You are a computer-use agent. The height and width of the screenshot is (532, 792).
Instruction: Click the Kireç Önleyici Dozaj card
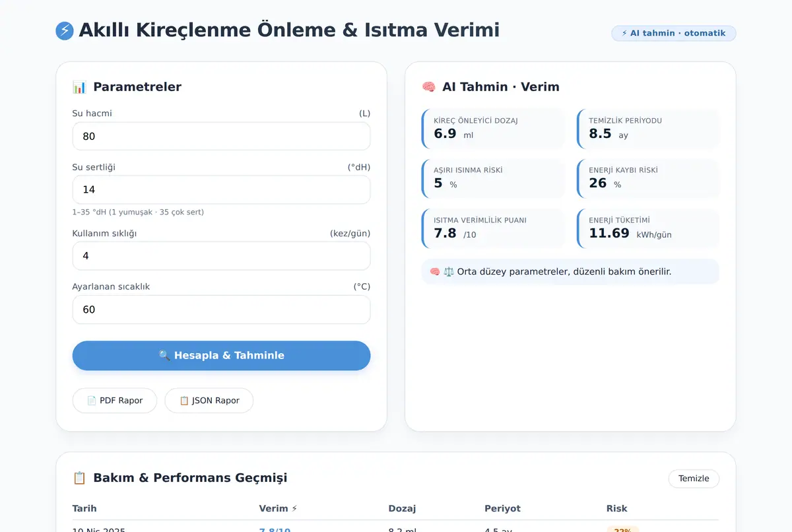click(493, 129)
